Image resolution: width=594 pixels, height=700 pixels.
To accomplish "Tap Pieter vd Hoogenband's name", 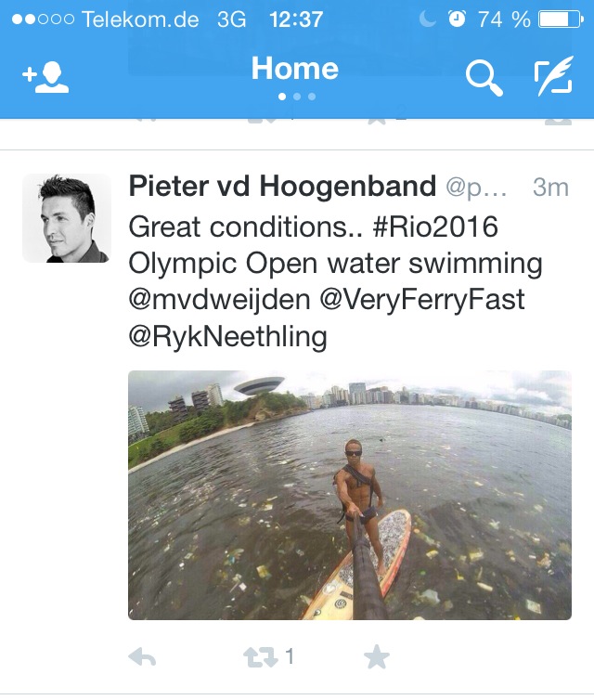I will [x=282, y=187].
